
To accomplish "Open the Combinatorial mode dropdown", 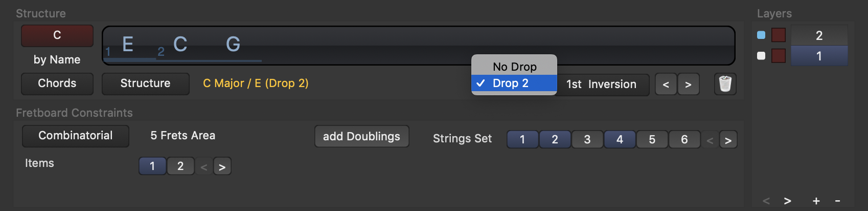I will (x=76, y=136).
